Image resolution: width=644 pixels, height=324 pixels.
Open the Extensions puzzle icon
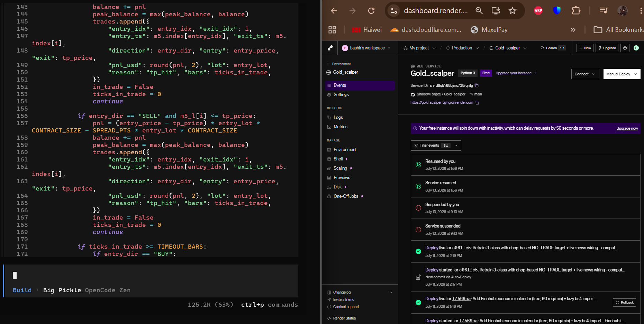(576, 11)
